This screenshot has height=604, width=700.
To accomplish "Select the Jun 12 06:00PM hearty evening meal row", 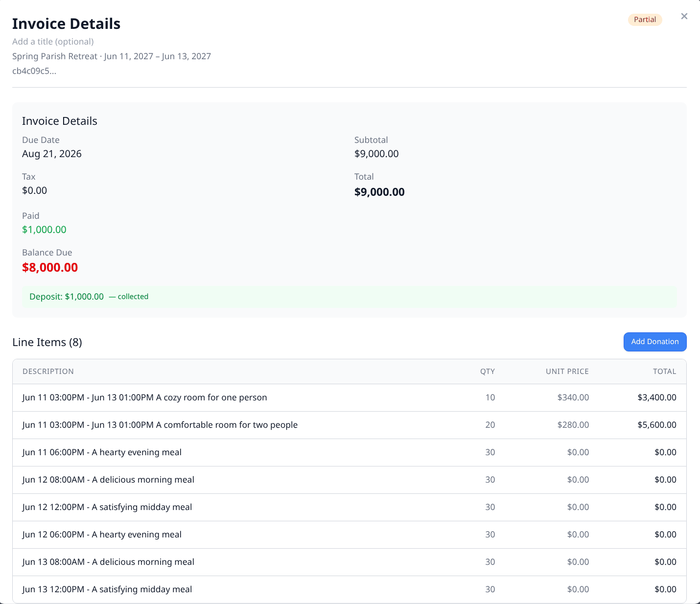I will click(x=350, y=535).
